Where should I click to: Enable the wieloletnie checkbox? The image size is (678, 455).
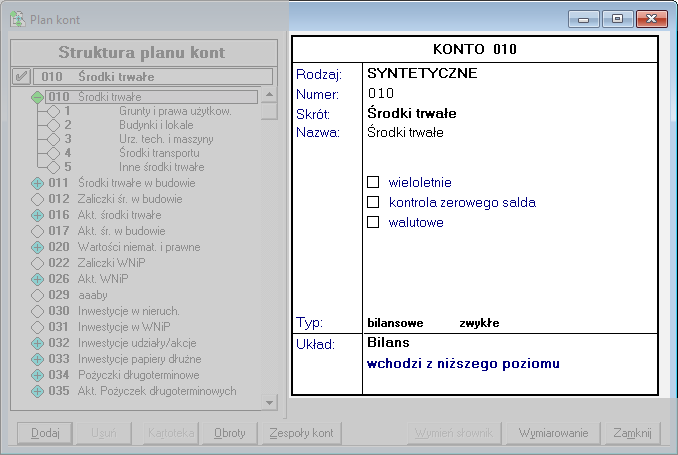[374, 183]
